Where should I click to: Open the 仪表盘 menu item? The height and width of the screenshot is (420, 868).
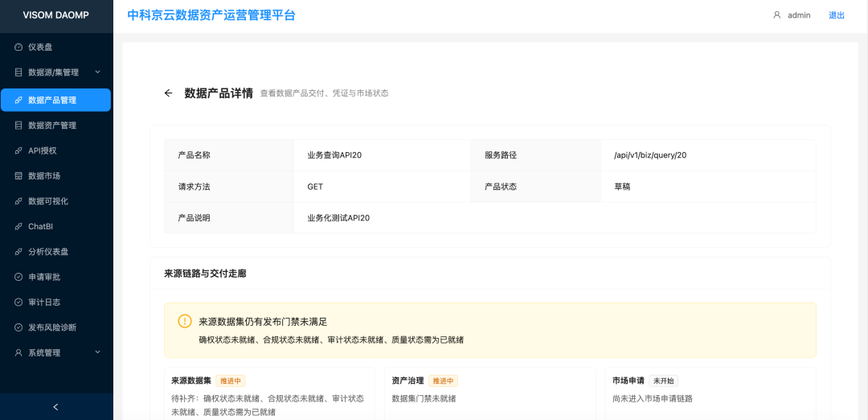(56, 47)
